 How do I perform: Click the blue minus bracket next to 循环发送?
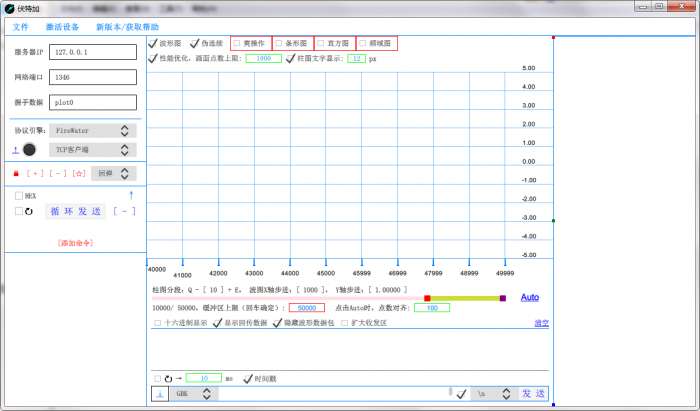[123, 211]
